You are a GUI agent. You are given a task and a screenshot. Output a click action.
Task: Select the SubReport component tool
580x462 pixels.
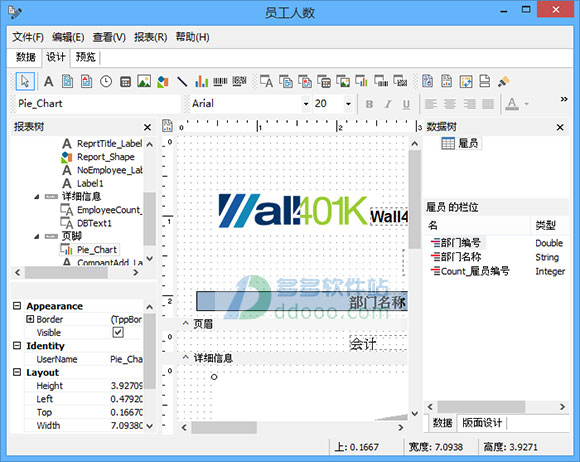[x=446, y=81]
